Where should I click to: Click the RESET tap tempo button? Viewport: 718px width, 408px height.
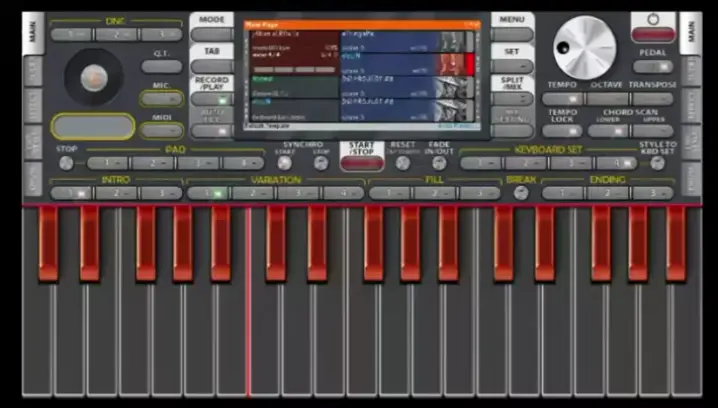pyautogui.click(x=403, y=163)
